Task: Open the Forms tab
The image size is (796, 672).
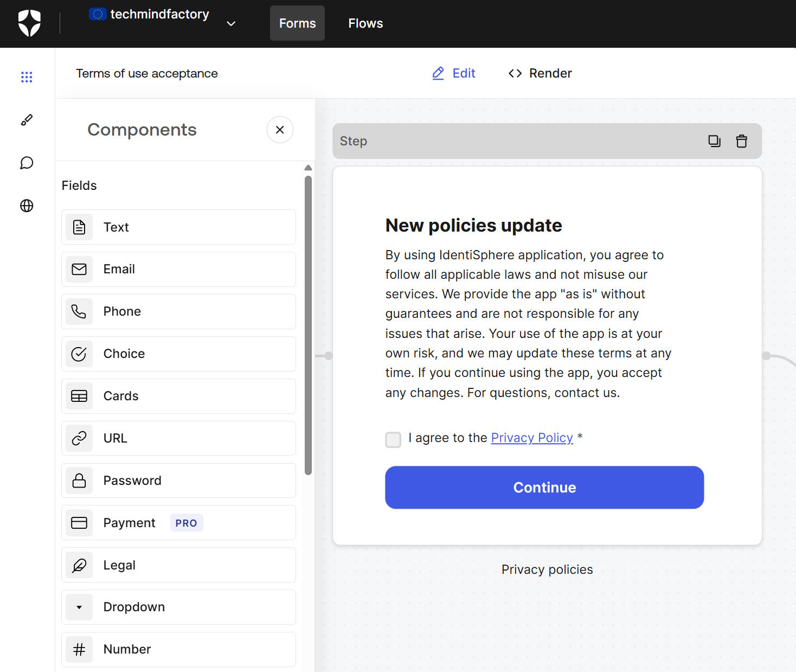Action: [297, 23]
